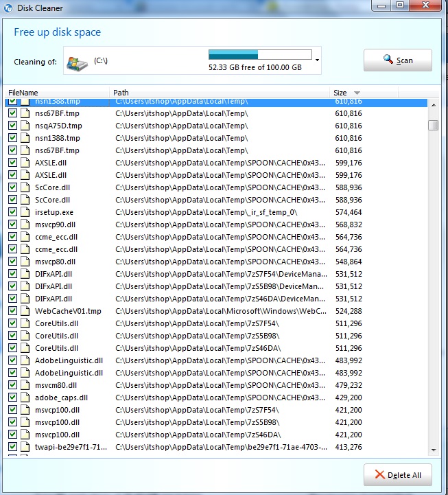The width and height of the screenshot is (448, 495).
Task: Open the drive selection dropdown arrow
Action: coord(317,60)
